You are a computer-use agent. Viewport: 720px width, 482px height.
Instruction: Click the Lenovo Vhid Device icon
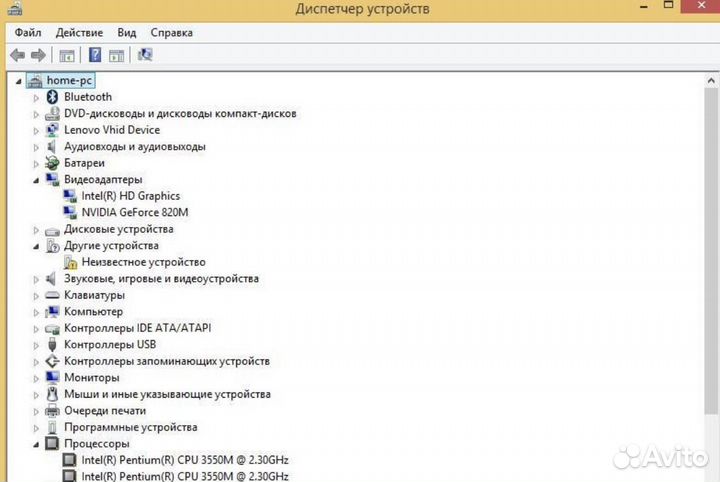tap(52, 130)
